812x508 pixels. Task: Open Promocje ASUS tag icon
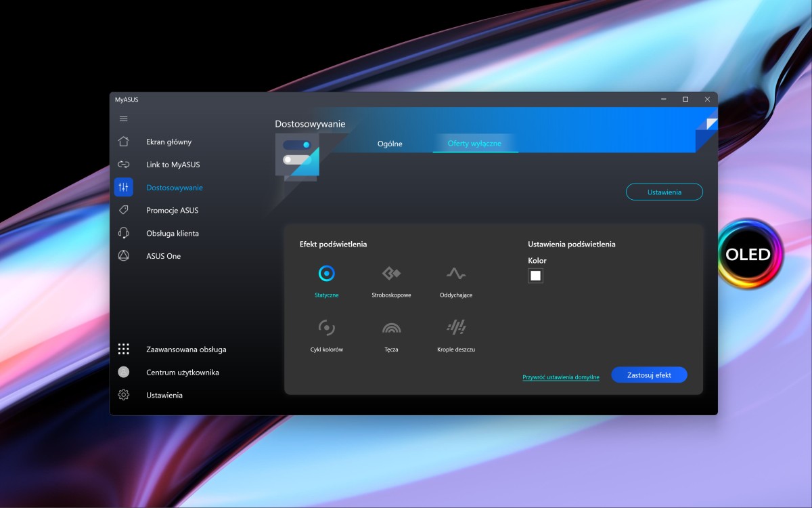tap(124, 210)
